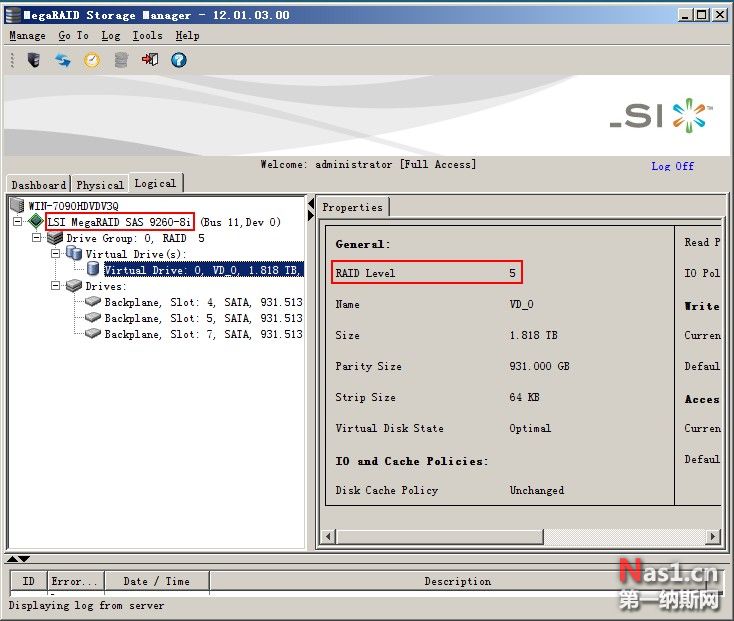Click the Virtual Drive 0 cylinder icon
Image resolution: width=734 pixels, height=621 pixels.
click(93, 270)
